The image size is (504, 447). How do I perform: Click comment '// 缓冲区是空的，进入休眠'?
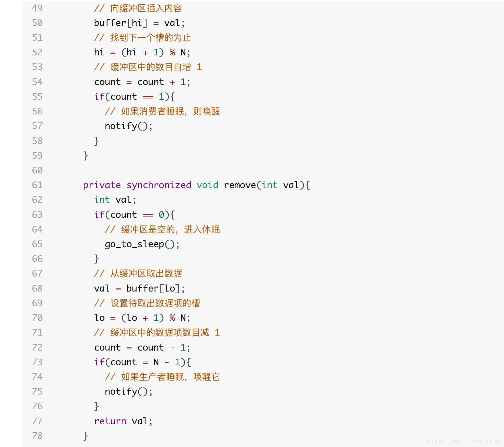[x=162, y=229]
